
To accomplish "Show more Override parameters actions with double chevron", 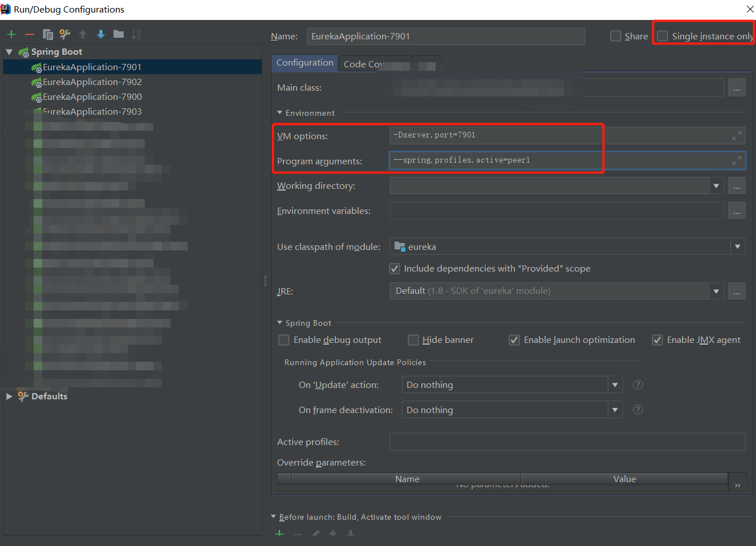I will 738,485.
